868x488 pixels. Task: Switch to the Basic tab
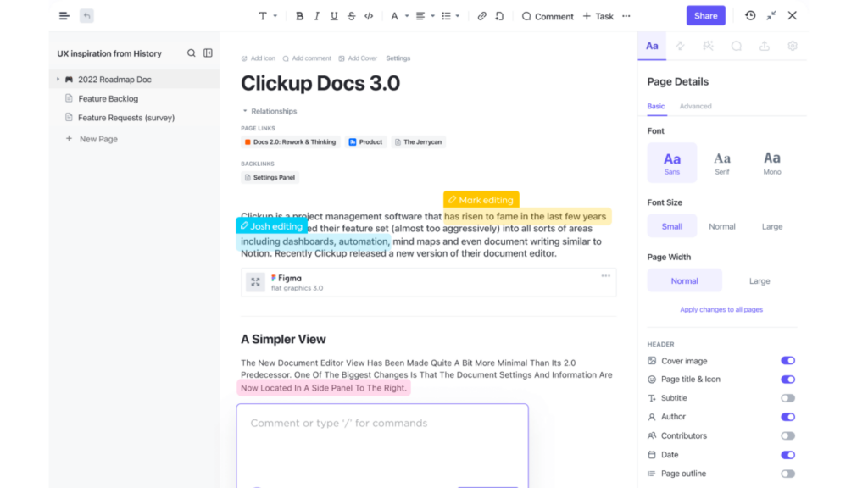coord(656,106)
